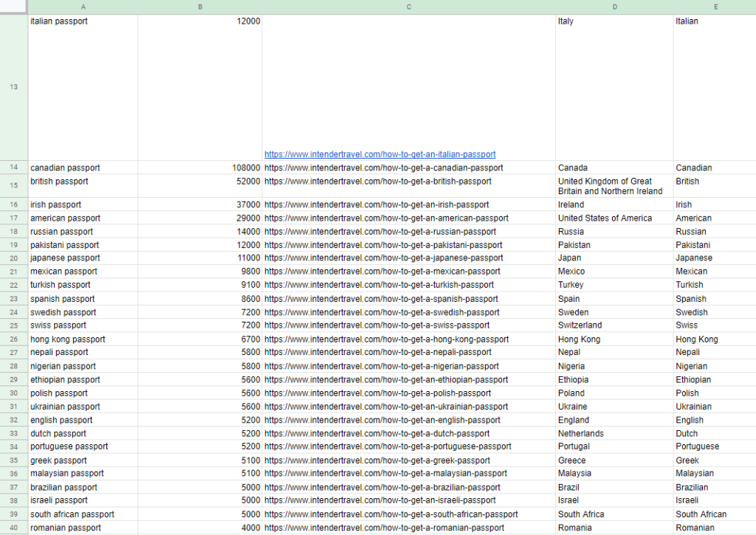Select the cell with value 37000

(200, 204)
